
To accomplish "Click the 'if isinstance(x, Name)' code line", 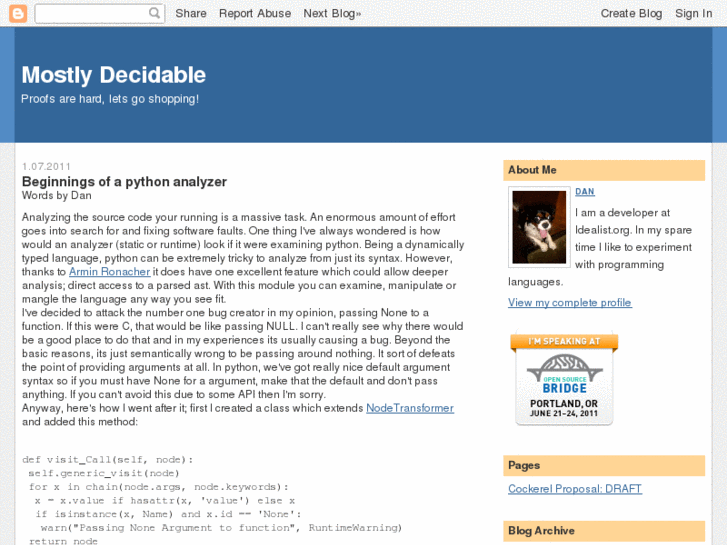I will click(168, 514).
